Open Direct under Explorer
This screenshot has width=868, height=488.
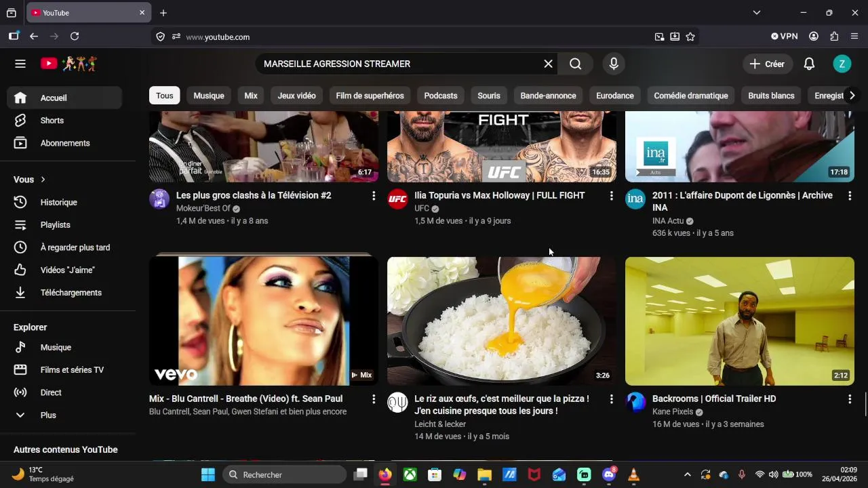pyautogui.click(x=64, y=392)
